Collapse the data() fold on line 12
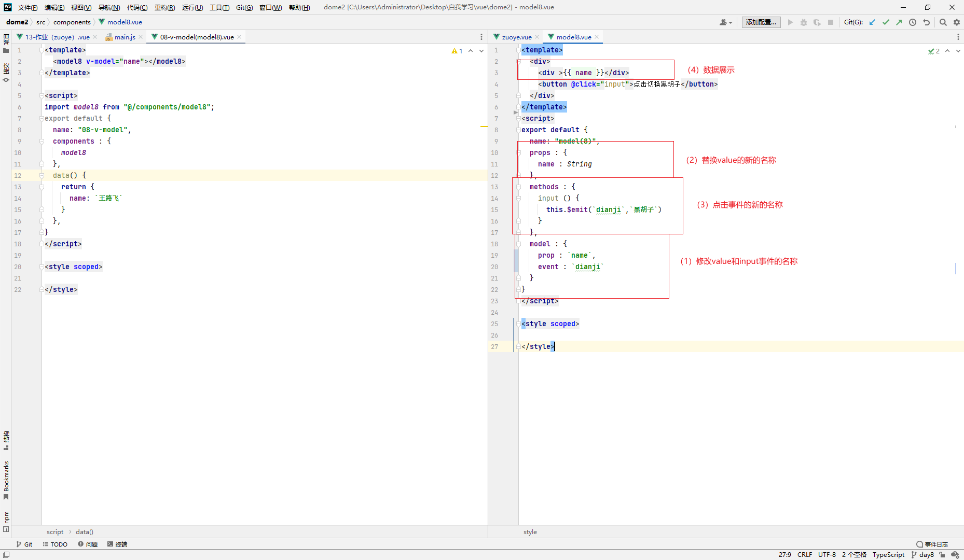This screenshot has width=964, height=560. click(42, 175)
